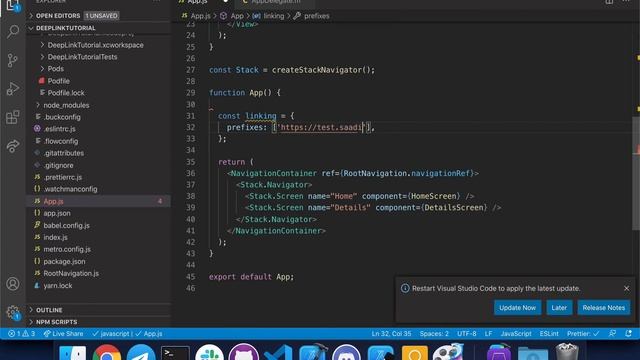
Task: Open .buckconfig file
Action: 62,117
